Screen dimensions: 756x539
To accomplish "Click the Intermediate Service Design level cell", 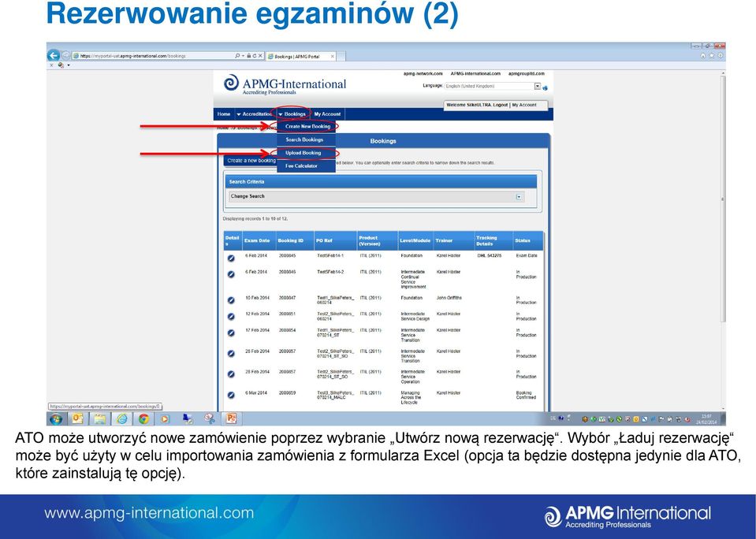I will (415, 316).
